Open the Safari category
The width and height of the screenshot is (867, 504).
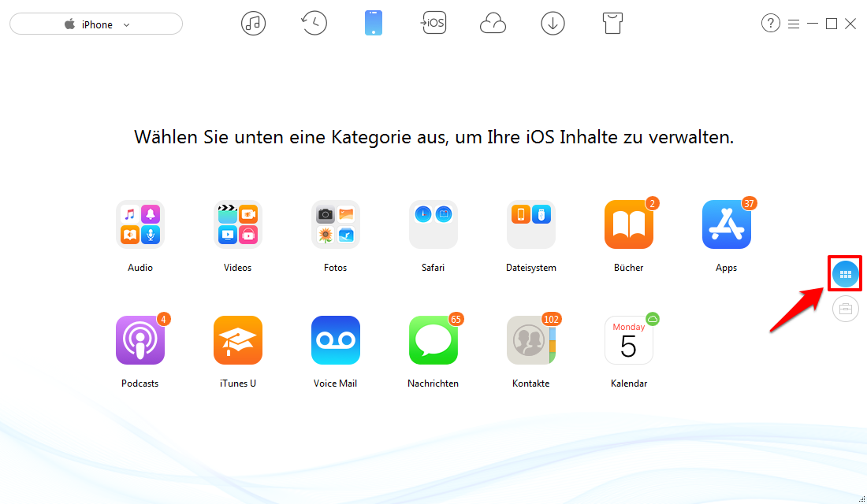point(433,224)
